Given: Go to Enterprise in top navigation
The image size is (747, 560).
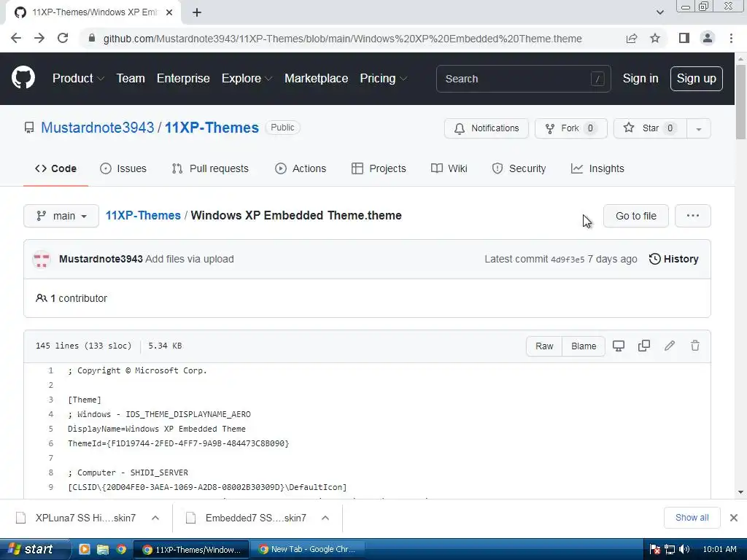Looking at the screenshot, I should point(183,79).
